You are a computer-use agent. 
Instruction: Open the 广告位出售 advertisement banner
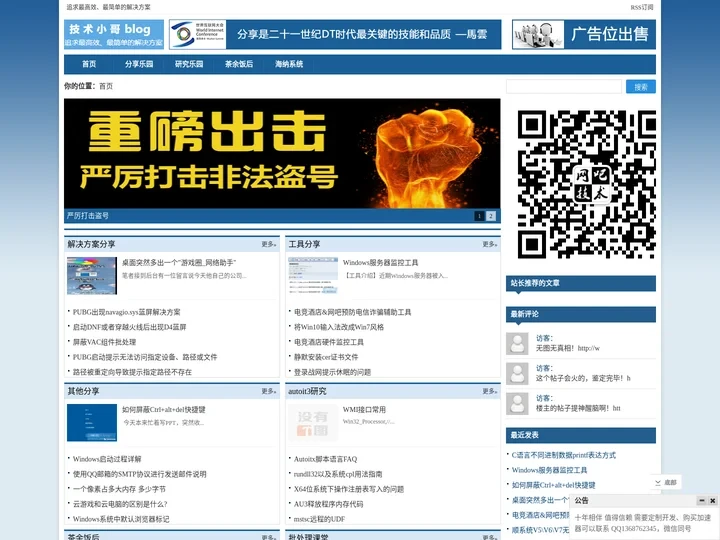pyautogui.click(x=584, y=34)
